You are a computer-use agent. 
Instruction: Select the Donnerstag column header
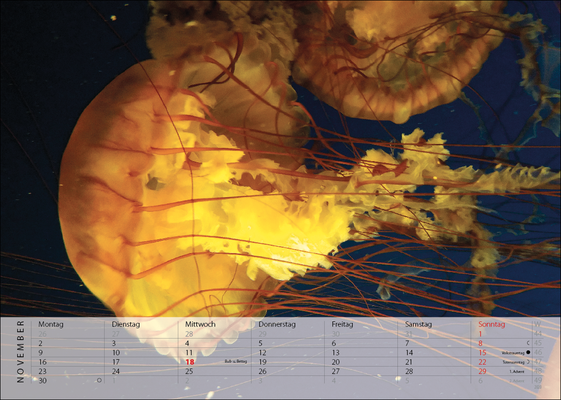point(277,325)
